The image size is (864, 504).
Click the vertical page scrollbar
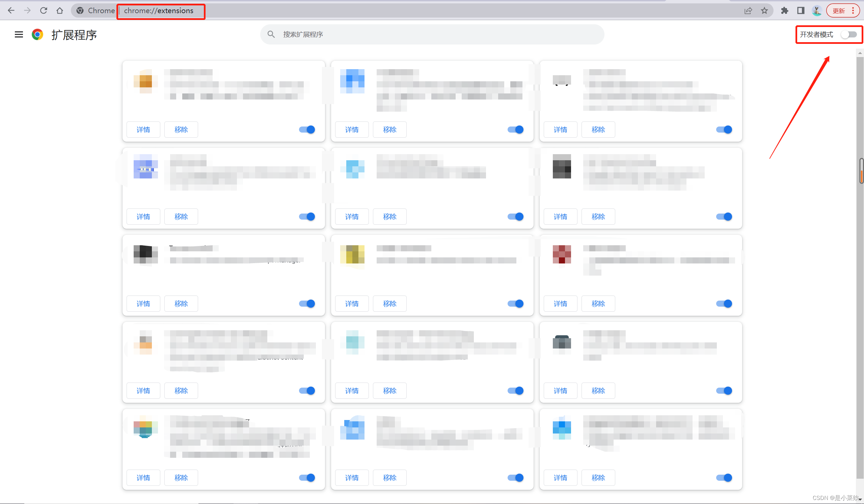860,274
